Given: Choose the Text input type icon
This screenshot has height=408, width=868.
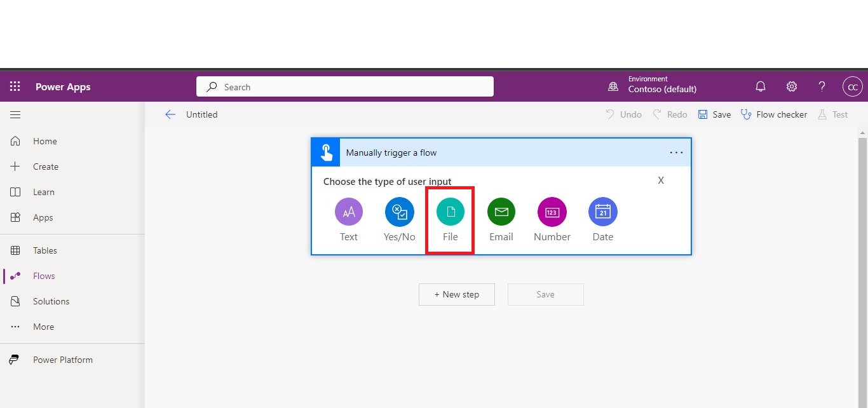Looking at the screenshot, I should 348,212.
